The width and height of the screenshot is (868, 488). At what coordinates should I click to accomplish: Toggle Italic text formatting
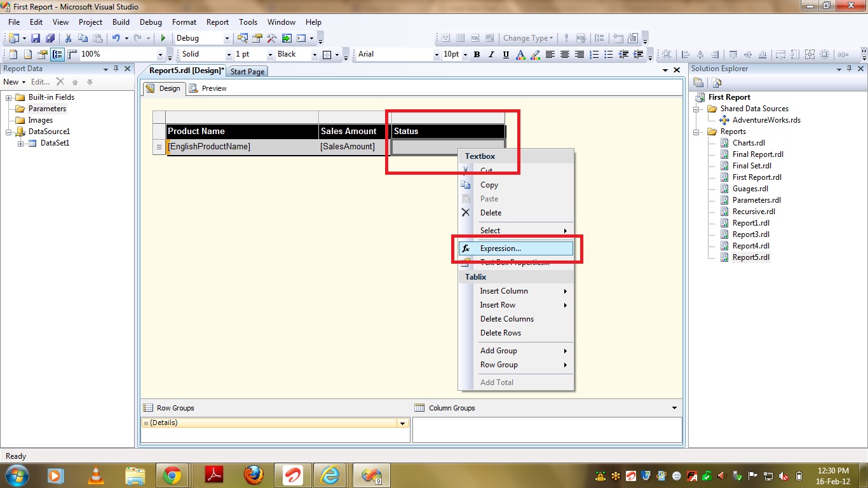[x=491, y=55]
